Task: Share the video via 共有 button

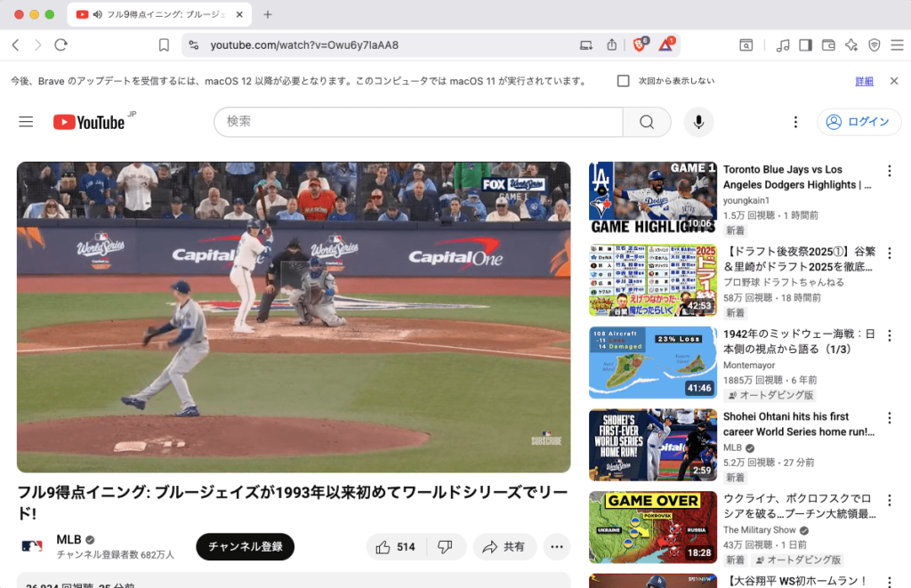Action: (x=504, y=547)
